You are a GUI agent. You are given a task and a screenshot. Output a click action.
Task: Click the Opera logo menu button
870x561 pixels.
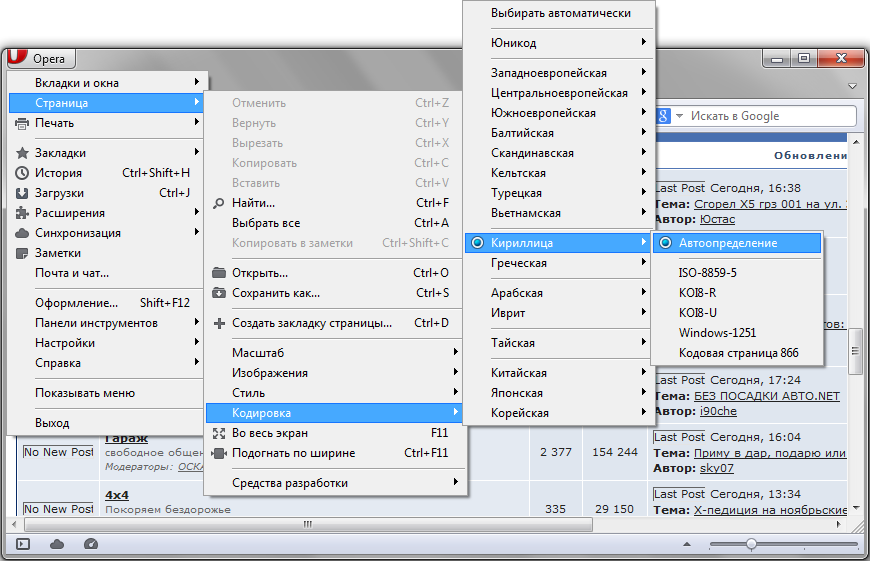tap(40, 58)
